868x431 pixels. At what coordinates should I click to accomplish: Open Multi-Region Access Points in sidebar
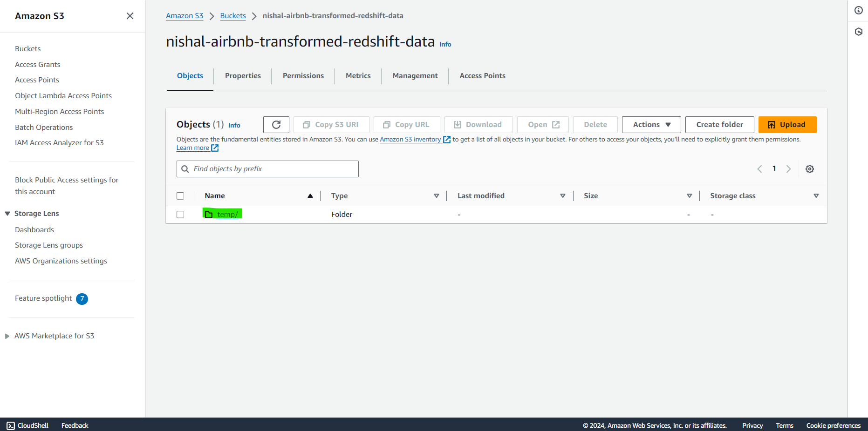59,112
